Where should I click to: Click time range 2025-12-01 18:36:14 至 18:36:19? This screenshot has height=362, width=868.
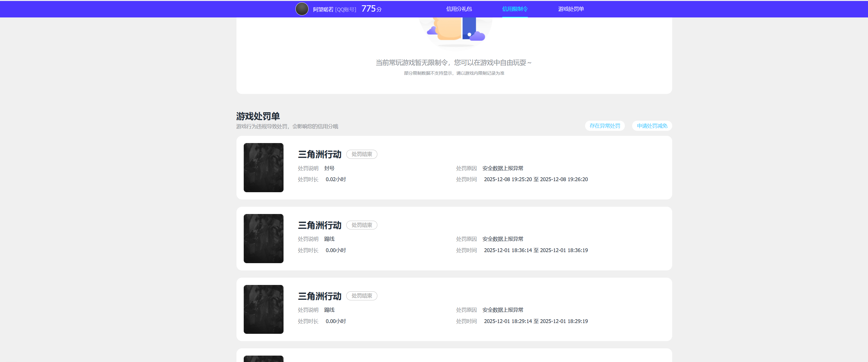pyautogui.click(x=536, y=250)
